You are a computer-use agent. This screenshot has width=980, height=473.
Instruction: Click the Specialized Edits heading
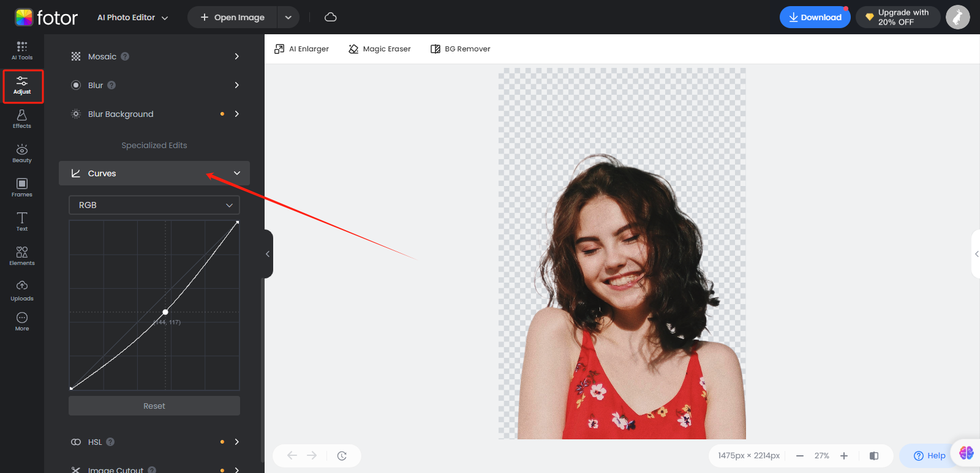(x=154, y=145)
